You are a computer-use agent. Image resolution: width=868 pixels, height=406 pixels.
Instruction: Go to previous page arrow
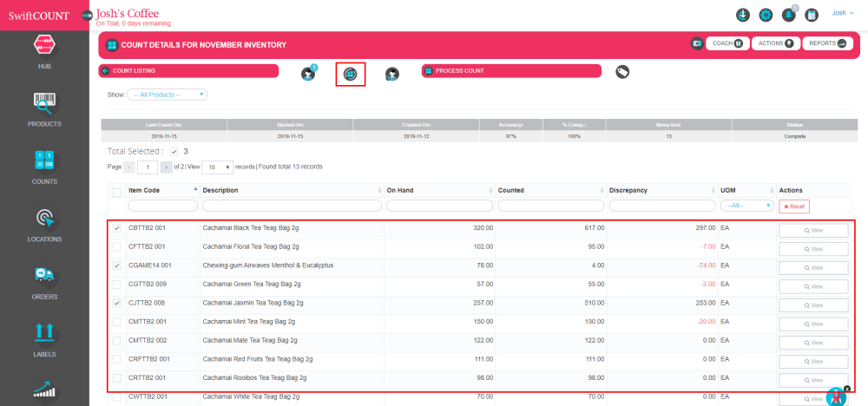click(129, 167)
